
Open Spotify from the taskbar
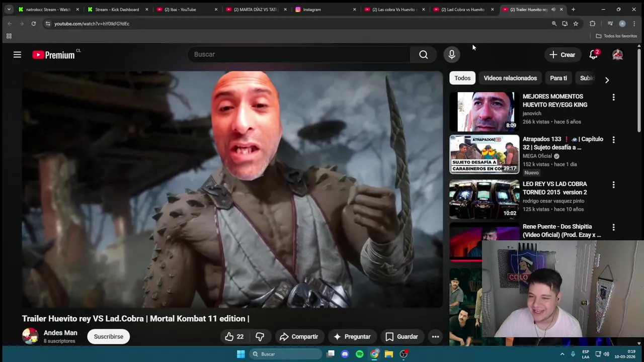[x=359, y=354]
